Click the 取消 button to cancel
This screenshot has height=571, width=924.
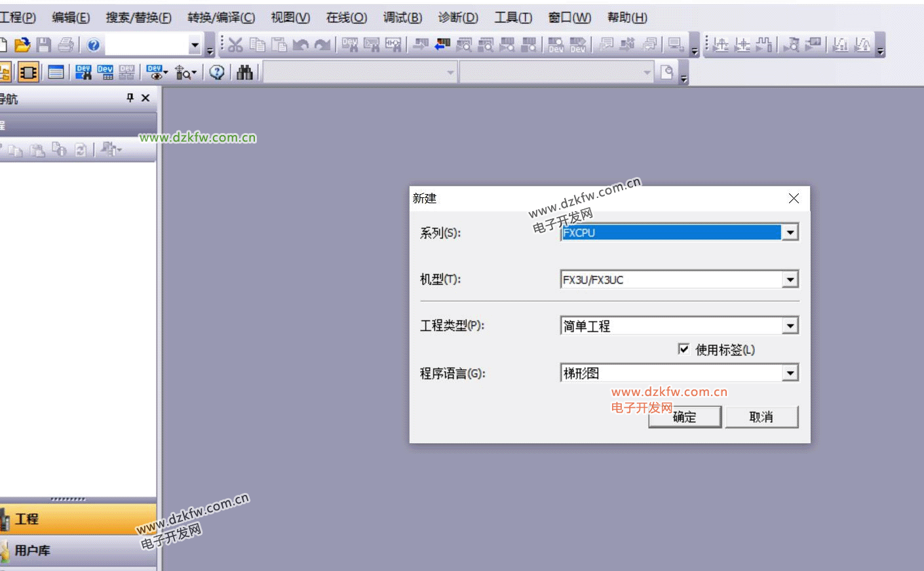pyautogui.click(x=761, y=417)
